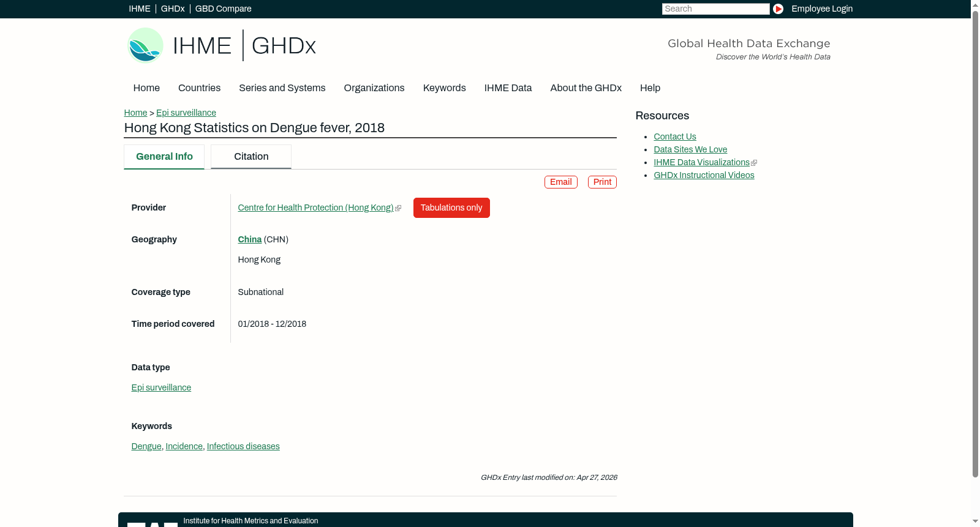Open Centre for Health Protection (Hong Kong) link
This screenshot has width=980, height=527.
tap(315, 208)
